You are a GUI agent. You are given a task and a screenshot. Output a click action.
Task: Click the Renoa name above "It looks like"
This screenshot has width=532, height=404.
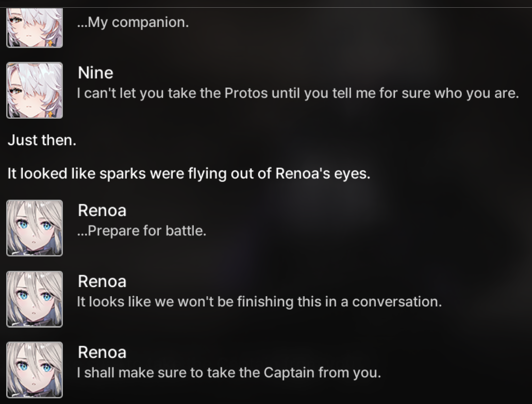pos(102,281)
